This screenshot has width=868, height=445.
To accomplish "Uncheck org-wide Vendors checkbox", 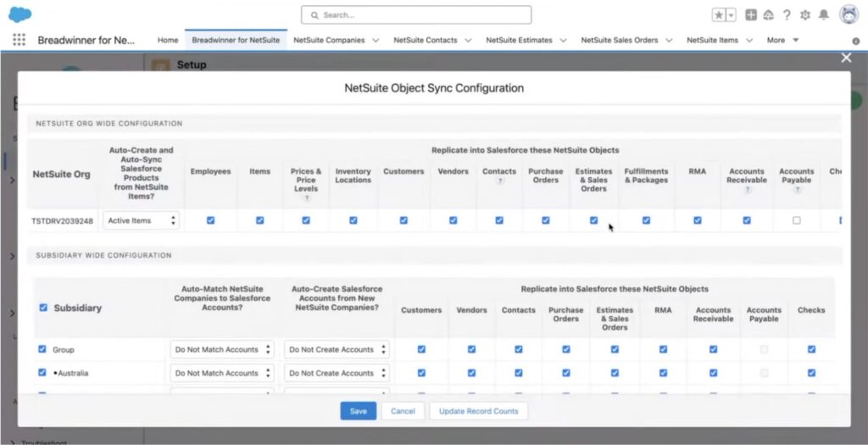I will (x=453, y=220).
